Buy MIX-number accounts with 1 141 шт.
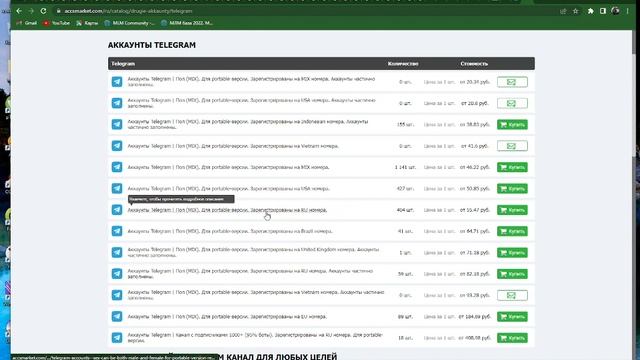Screen dimensions: 640x360 512,167
